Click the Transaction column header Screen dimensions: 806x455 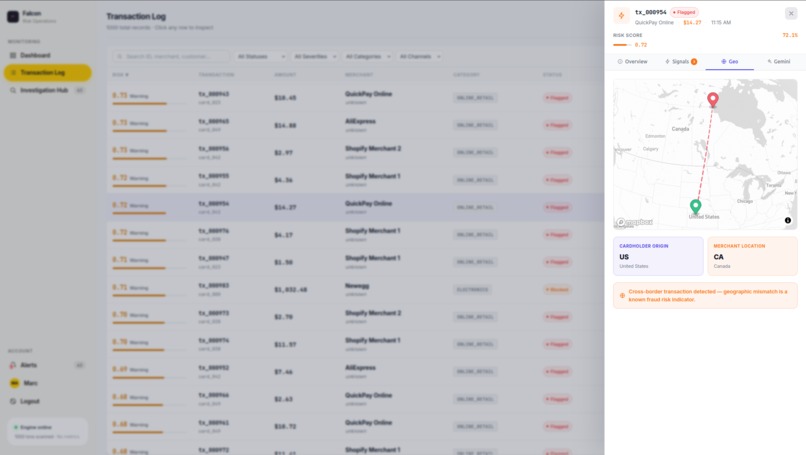(x=216, y=75)
